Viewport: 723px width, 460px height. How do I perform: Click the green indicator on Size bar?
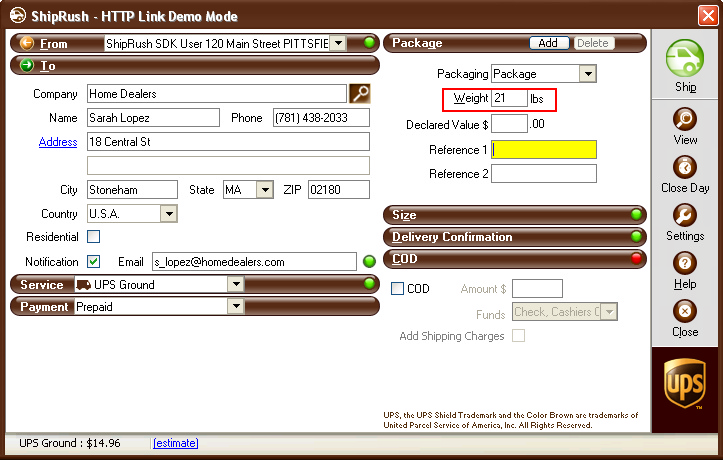pyautogui.click(x=636, y=214)
